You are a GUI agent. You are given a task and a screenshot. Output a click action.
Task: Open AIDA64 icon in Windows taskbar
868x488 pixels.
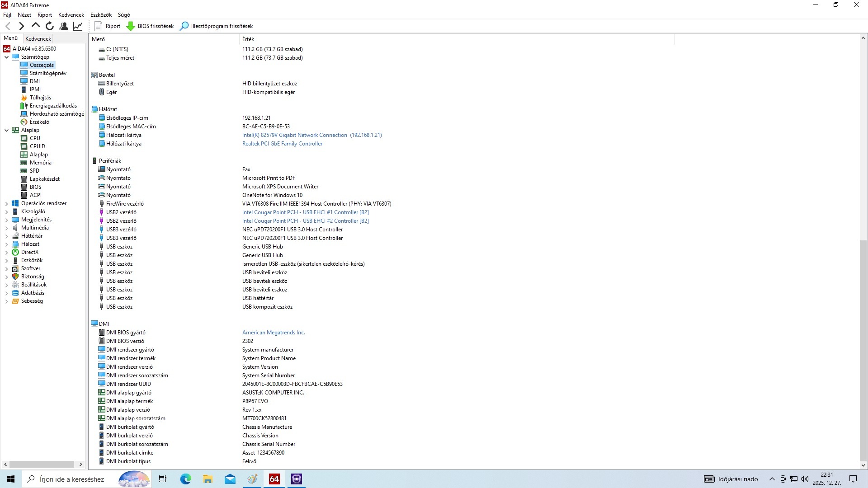(x=274, y=479)
